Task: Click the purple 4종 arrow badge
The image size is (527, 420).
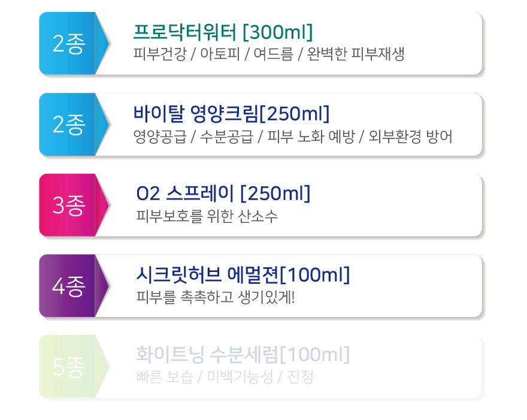Action: (x=73, y=286)
